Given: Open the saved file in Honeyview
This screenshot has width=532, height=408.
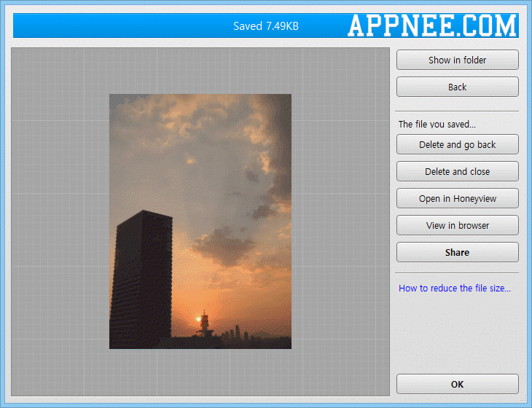Looking at the screenshot, I should (458, 198).
